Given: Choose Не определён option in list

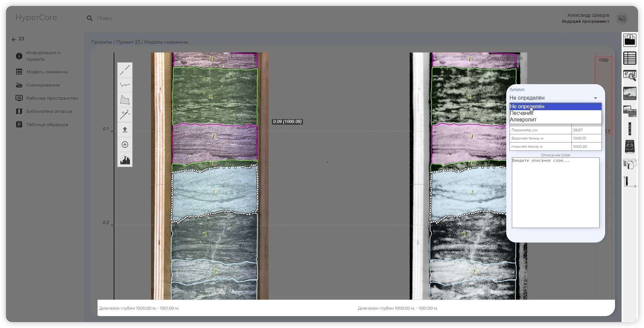Looking at the screenshot, I should 555,106.
